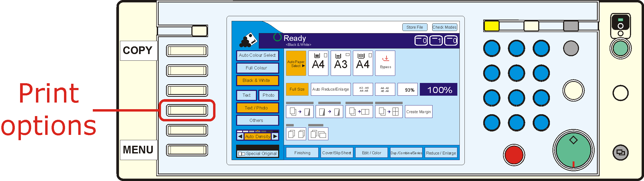Tap the combine two-on-one layout icon
This screenshot has width=644, height=181.
(x=359, y=112)
